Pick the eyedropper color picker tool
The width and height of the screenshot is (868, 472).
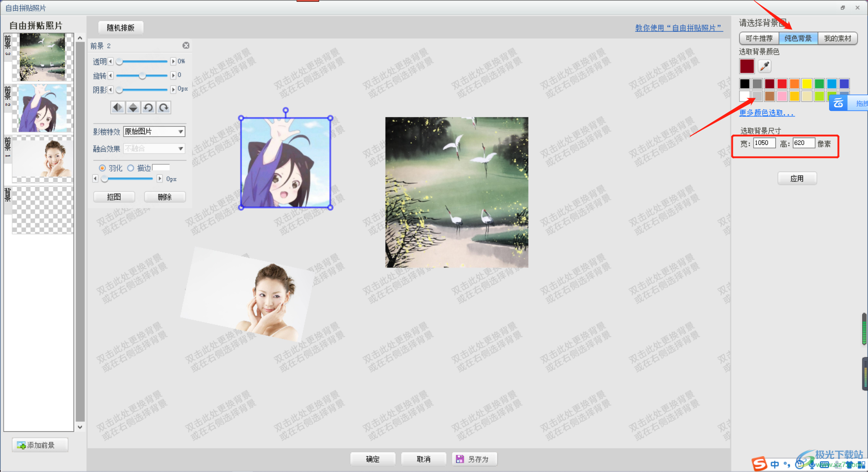point(764,66)
